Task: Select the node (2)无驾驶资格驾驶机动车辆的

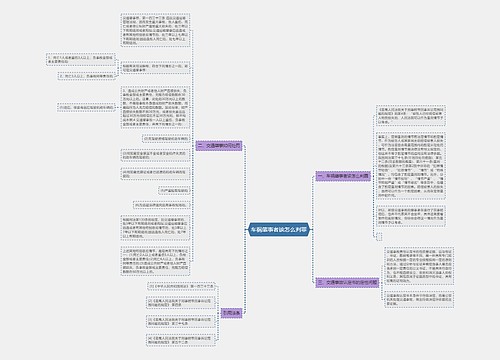Action: 166,139
